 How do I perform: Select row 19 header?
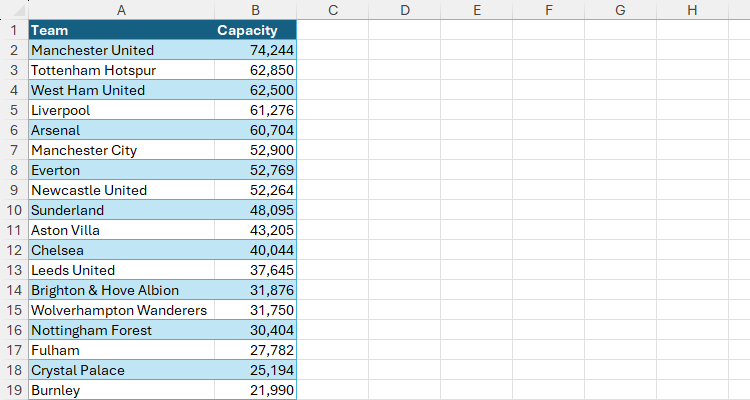pos(13,390)
